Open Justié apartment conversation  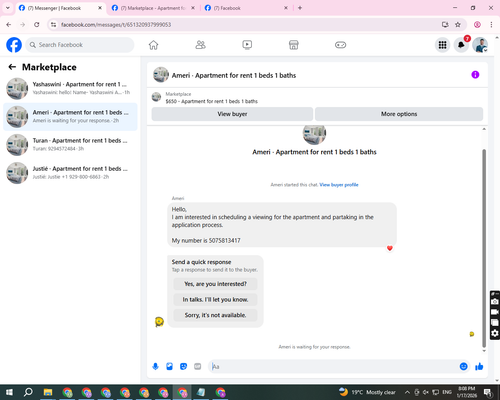point(70,173)
